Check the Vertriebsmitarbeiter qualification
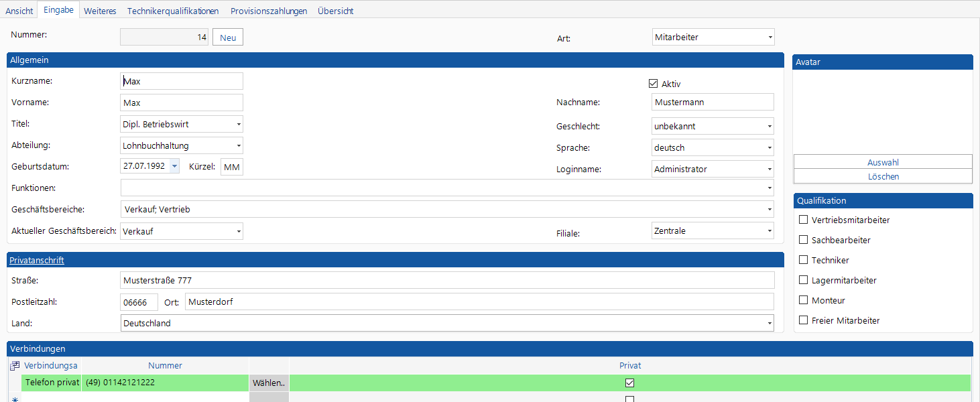The image size is (980, 402). click(803, 220)
